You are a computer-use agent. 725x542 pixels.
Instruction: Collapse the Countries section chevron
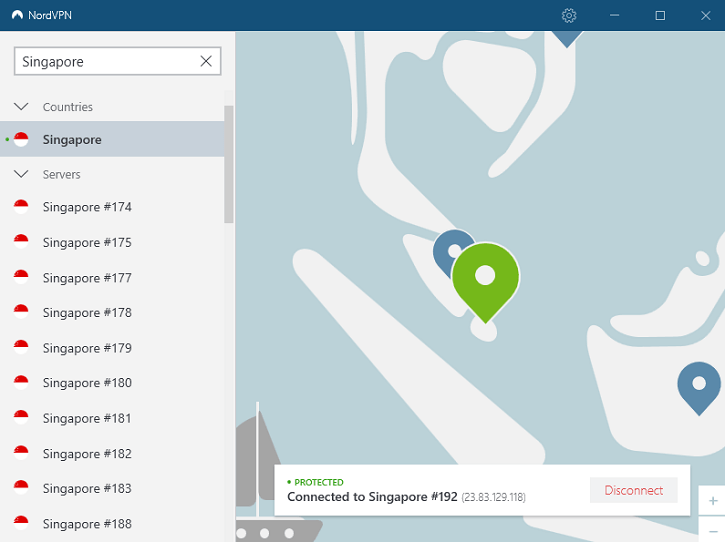tap(21, 107)
